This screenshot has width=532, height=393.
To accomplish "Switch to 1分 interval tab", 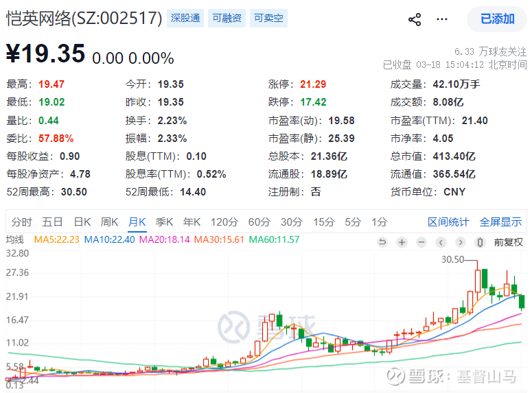I will [380, 222].
